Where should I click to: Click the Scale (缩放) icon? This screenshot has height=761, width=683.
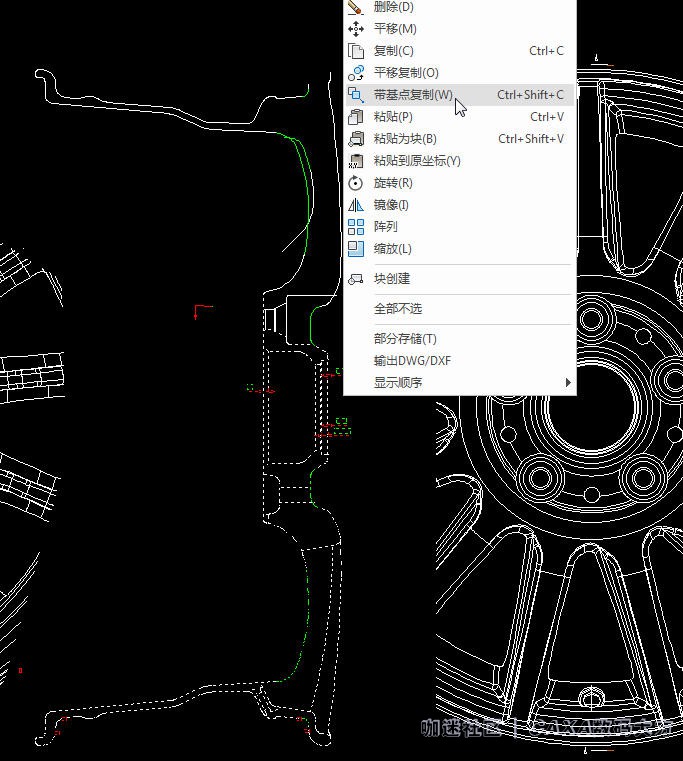pos(355,249)
